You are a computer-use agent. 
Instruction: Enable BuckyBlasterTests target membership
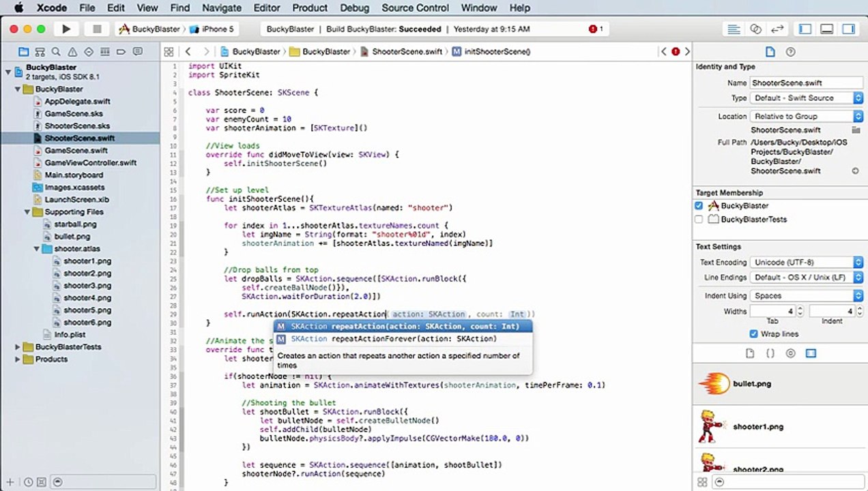pyautogui.click(x=699, y=219)
